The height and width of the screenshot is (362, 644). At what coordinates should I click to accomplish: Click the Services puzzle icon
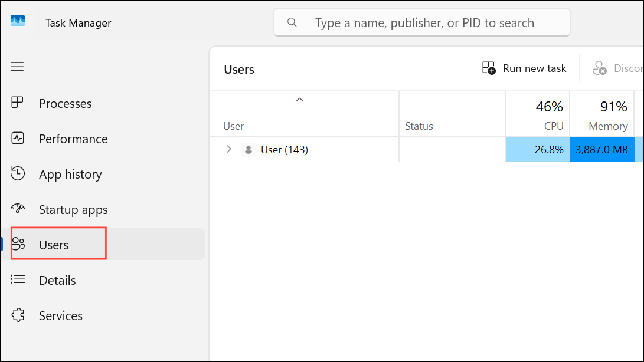18,315
